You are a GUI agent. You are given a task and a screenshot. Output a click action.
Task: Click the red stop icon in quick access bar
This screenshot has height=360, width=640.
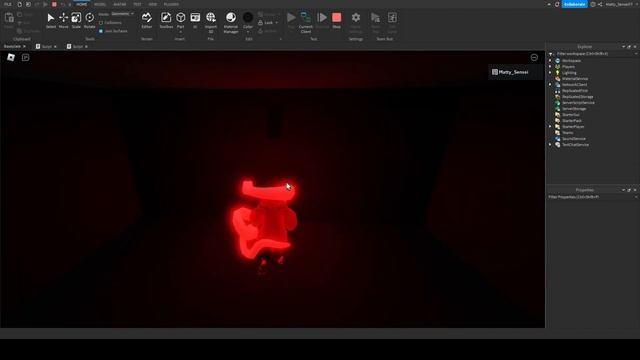point(54,4)
